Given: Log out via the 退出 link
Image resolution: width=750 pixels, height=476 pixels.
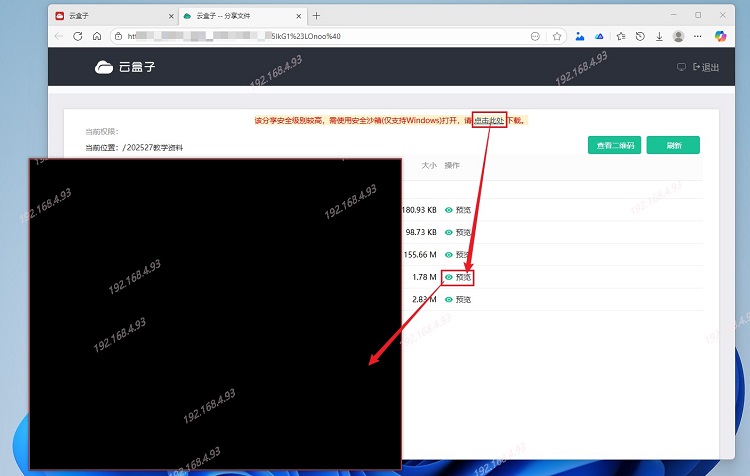Looking at the screenshot, I should (706, 67).
